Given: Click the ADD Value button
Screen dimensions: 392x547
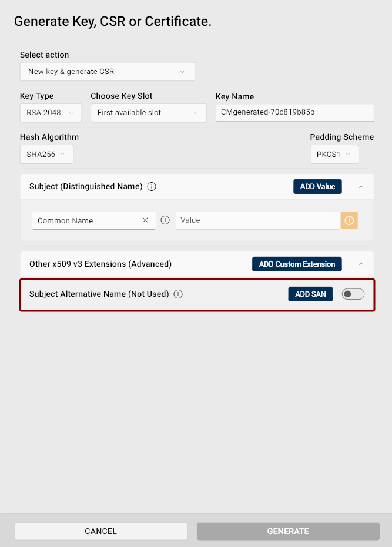Looking at the screenshot, I should pyautogui.click(x=317, y=187).
